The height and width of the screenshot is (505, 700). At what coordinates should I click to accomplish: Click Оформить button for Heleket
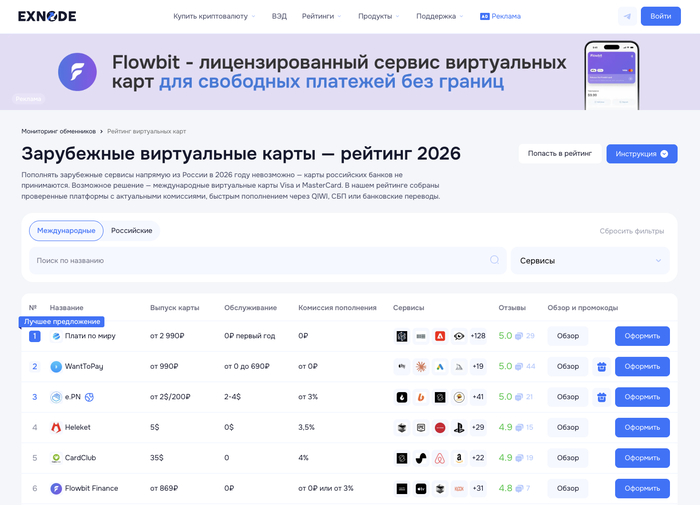(x=642, y=427)
